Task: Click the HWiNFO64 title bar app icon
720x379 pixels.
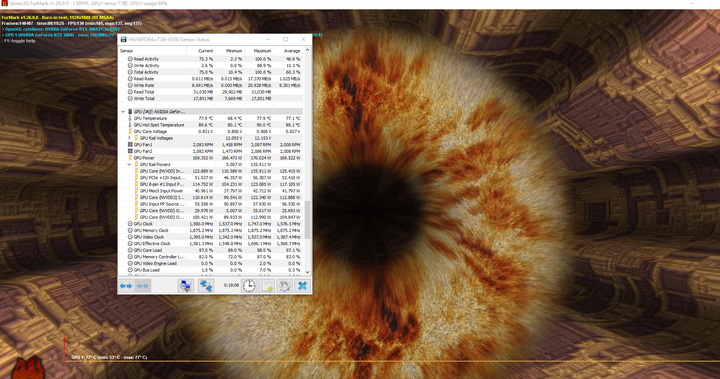Action: point(123,40)
